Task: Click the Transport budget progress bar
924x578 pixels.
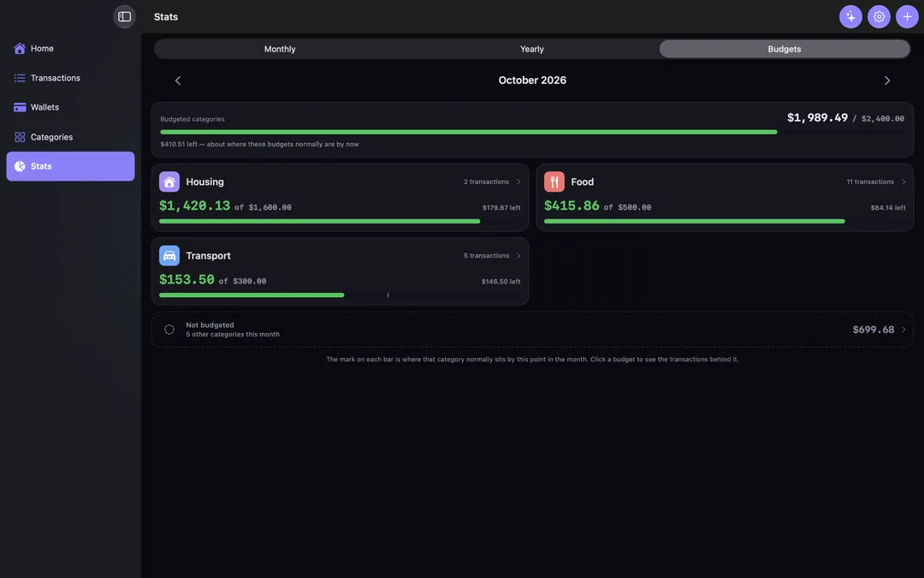Action: (x=340, y=295)
